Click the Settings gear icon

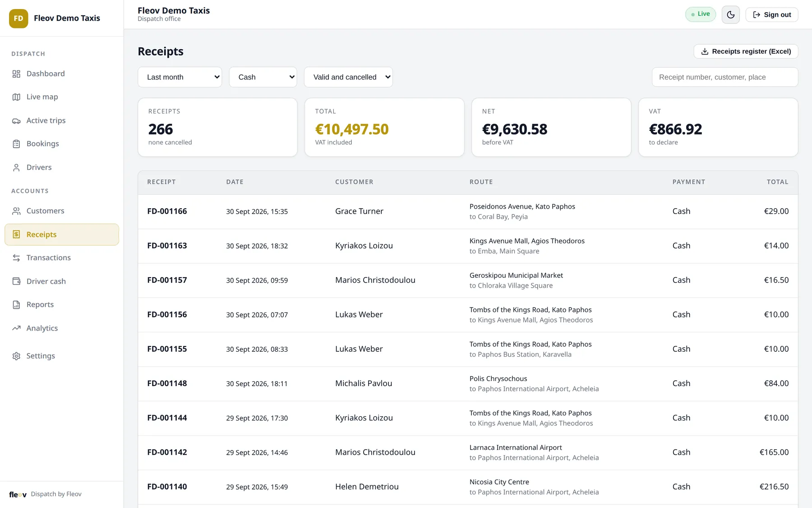pos(16,356)
